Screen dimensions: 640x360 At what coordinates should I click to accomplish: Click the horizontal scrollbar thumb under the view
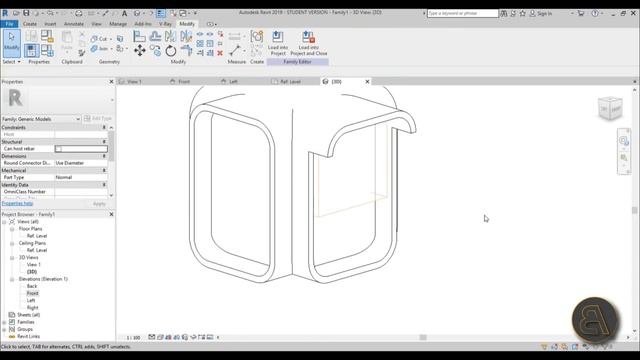423,337
